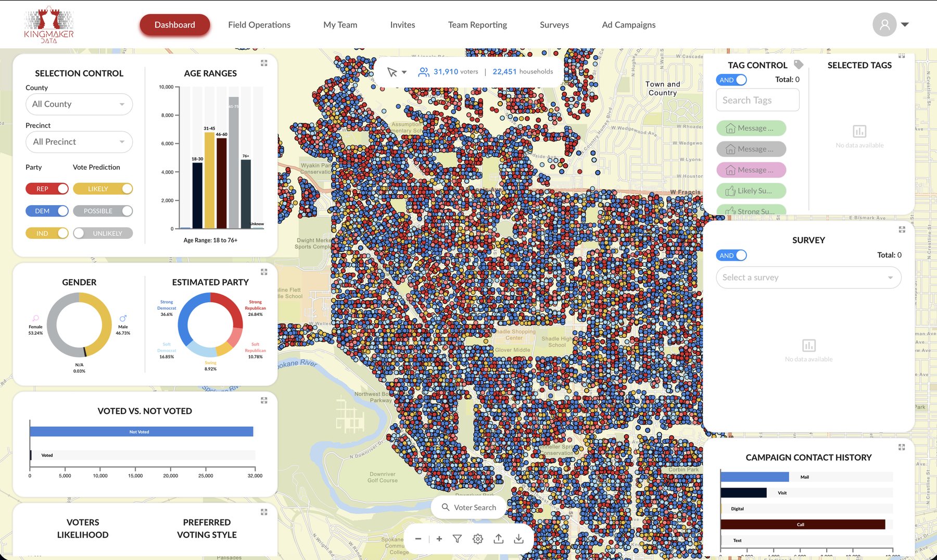937x560 pixels.
Task: Click the Search Tags field
Action: [757, 100]
